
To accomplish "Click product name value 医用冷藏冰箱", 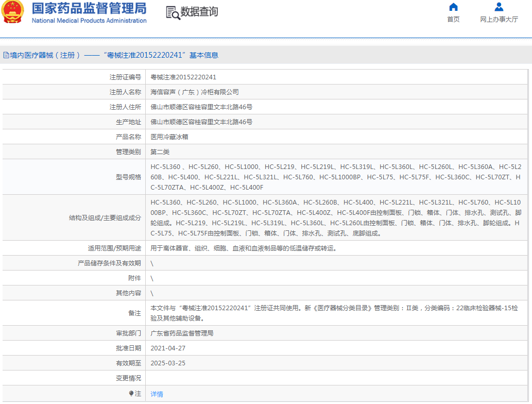I will point(169,137).
